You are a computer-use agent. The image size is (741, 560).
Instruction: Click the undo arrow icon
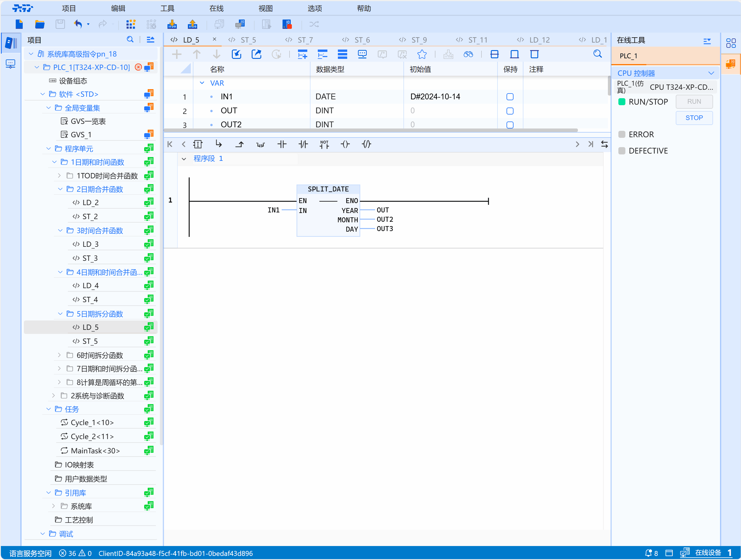pos(78,24)
